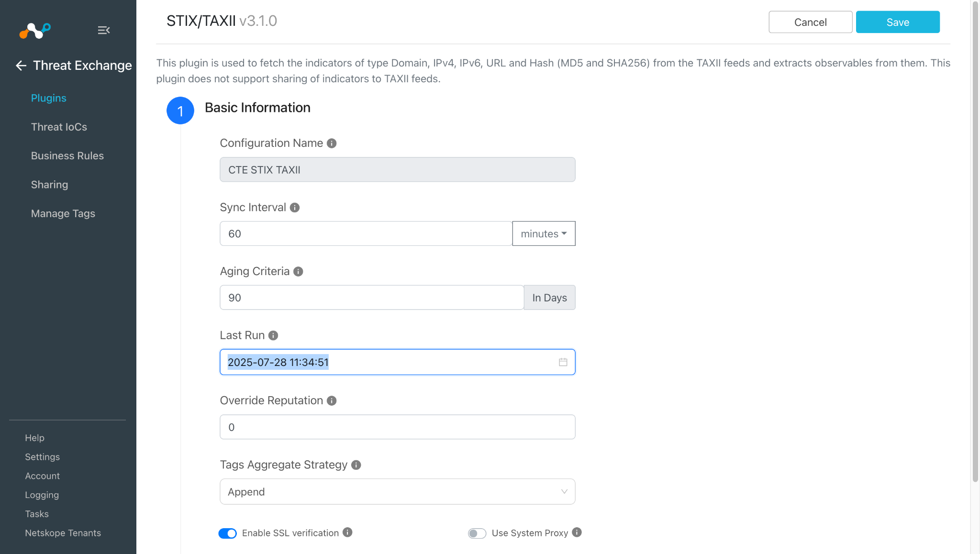Image resolution: width=980 pixels, height=554 pixels.
Task: Open the Enable SSL verification info icon
Action: tap(348, 532)
